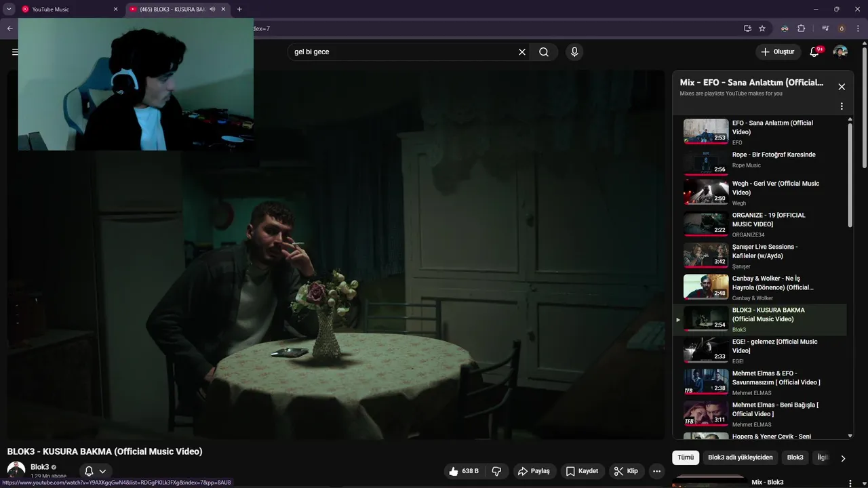This screenshot has height=488, width=868.
Task: Open the Blok3 channel name link
Action: click(x=39, y=467)
